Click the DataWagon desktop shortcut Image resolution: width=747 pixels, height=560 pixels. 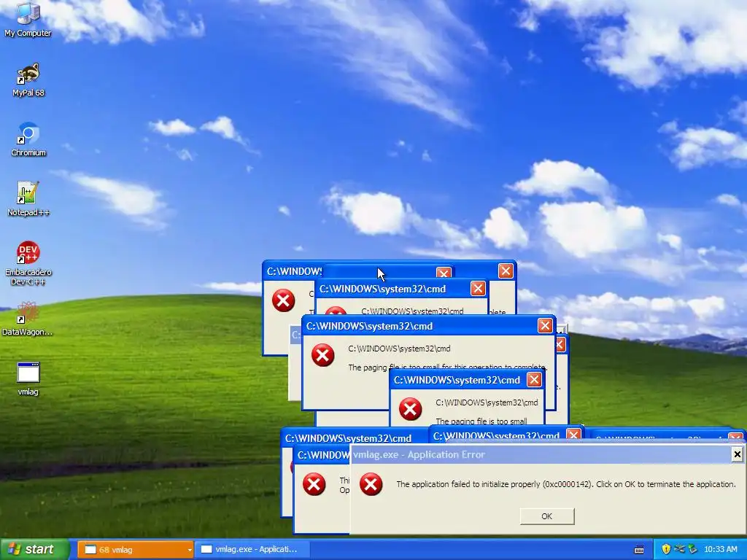[28, 319]
